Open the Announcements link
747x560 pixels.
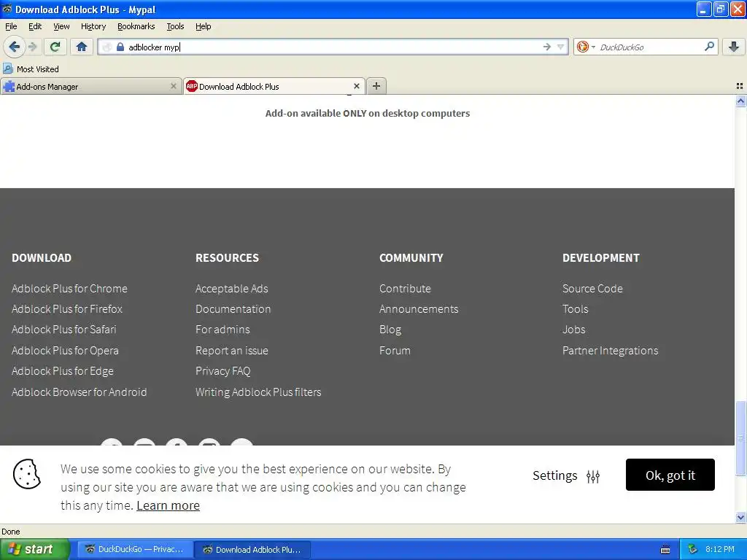(x=419, y=309)
